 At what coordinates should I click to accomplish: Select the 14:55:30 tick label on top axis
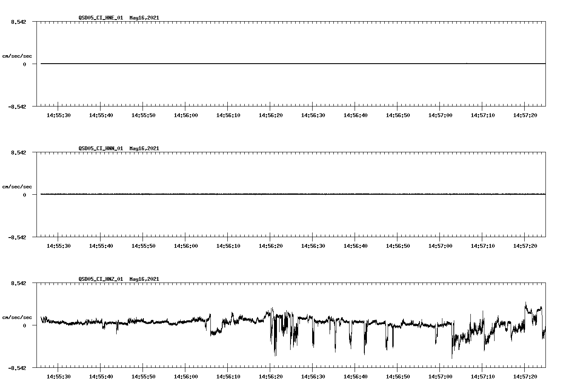click(x=58, y=115)
